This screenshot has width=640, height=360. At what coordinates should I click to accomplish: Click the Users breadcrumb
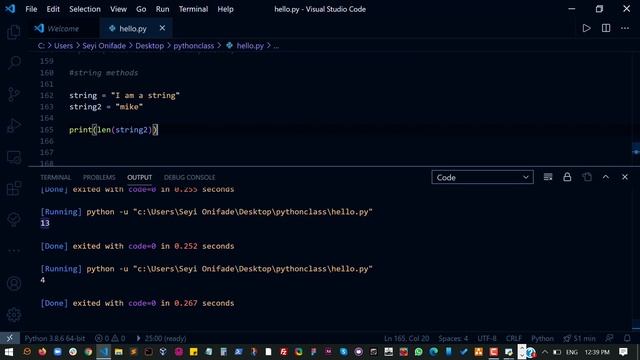pyautogui.click(x=63, y=46)
